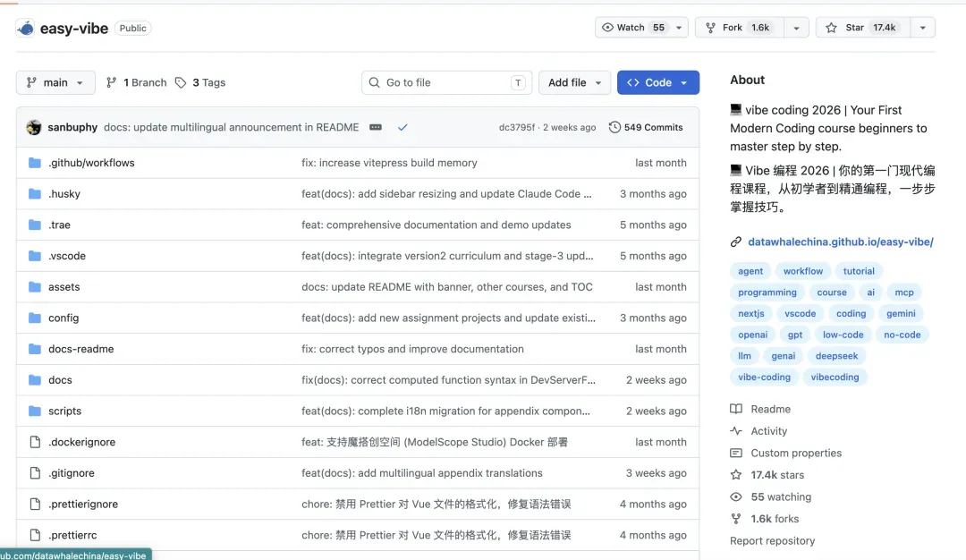Open the Activity link
The height and width of the screenshot is (560, 966).
(x=769, y=431)
